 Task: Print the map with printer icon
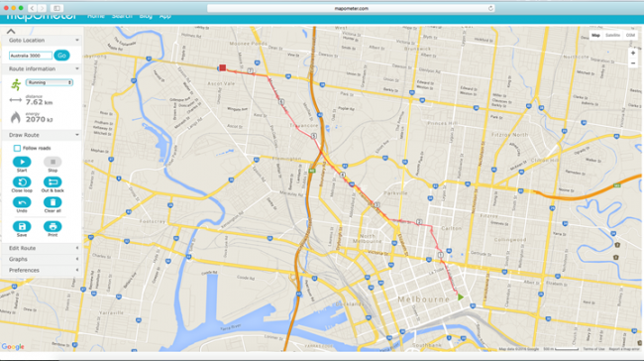[x=53, y=226]
